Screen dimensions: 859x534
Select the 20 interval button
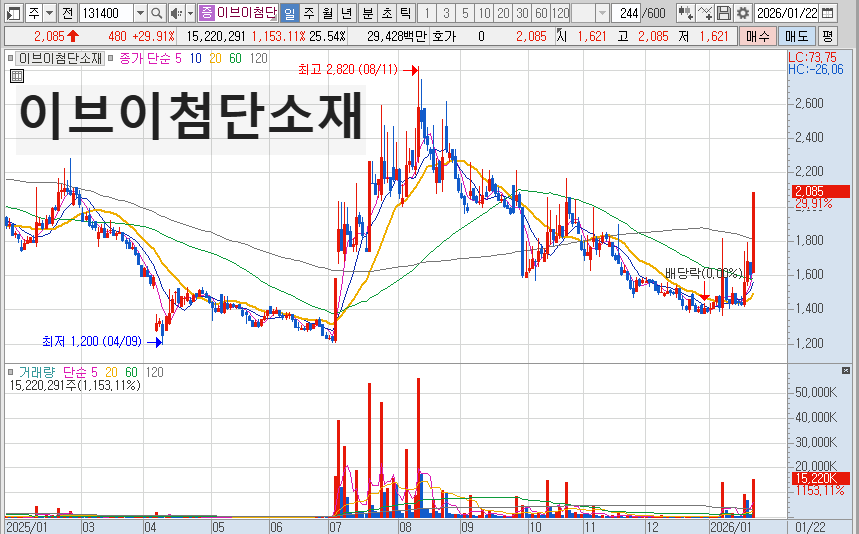click(x=503, y=13)
